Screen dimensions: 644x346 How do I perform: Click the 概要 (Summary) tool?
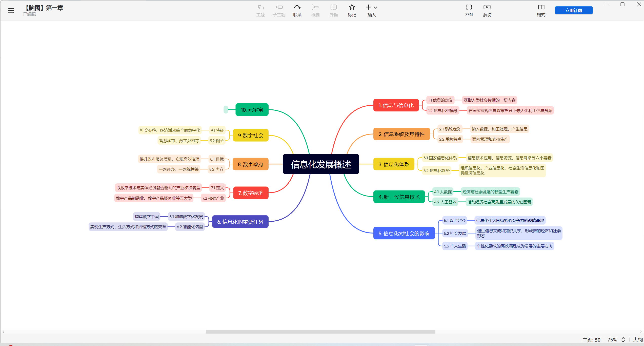coord(315,10)
